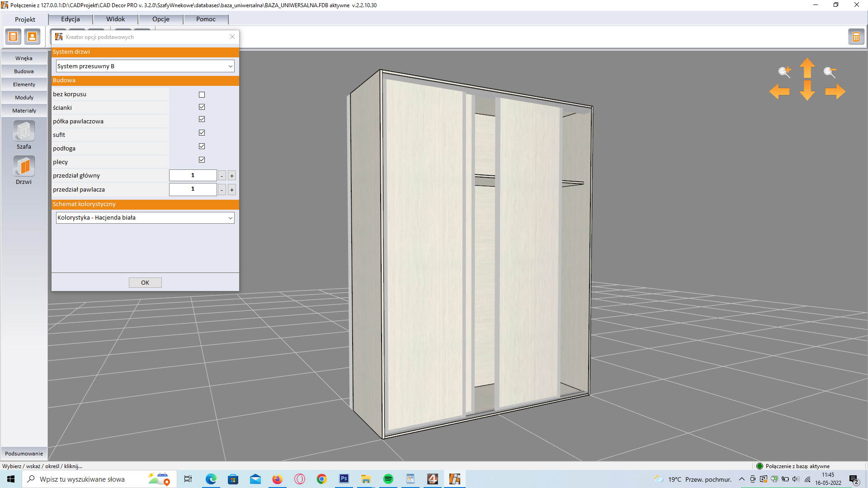Click the orange up arrow navigation
This screenshot has height=488, width=868.
pos(807,68)
